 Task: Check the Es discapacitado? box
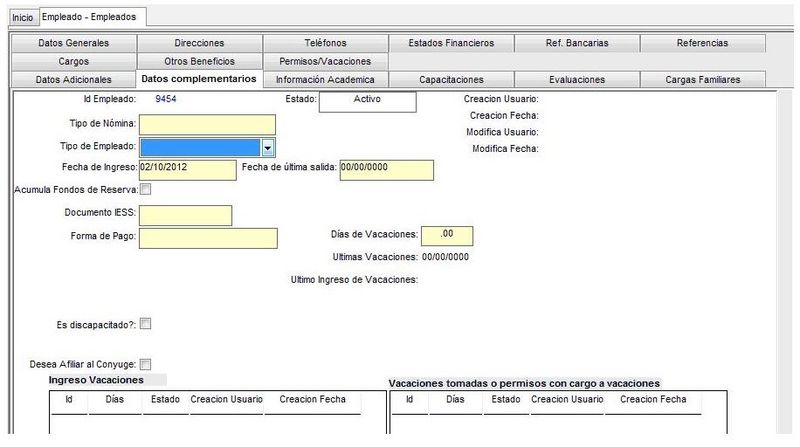point(145,324)
